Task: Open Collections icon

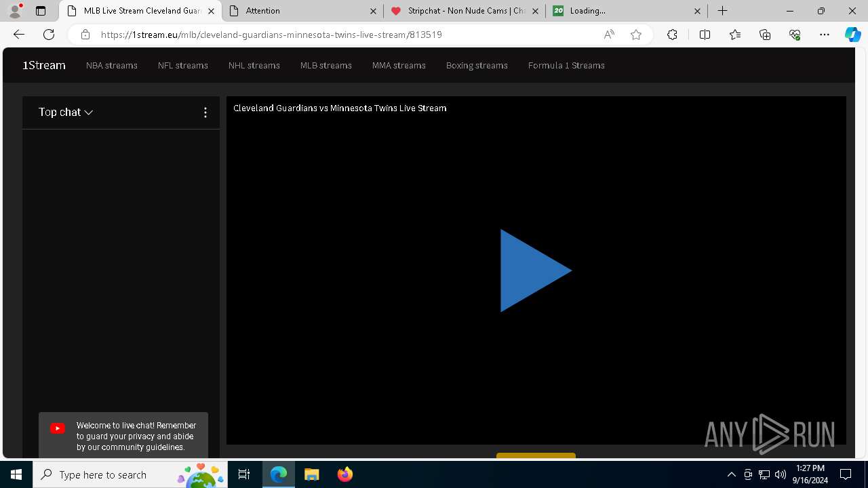Action: (x=765, y=35)
